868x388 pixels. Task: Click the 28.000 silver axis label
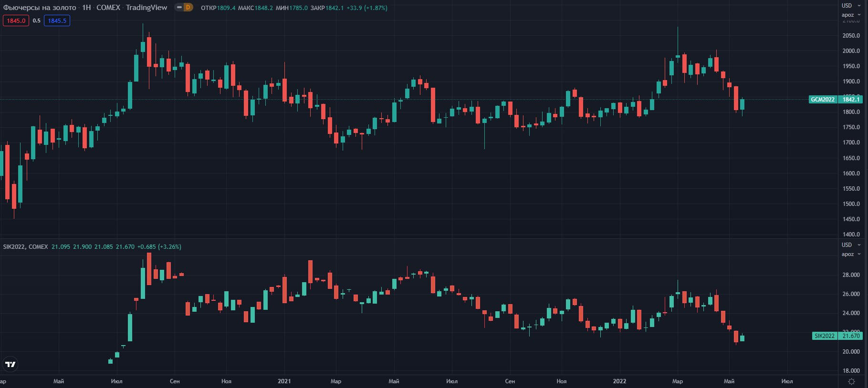coord(851,275)
